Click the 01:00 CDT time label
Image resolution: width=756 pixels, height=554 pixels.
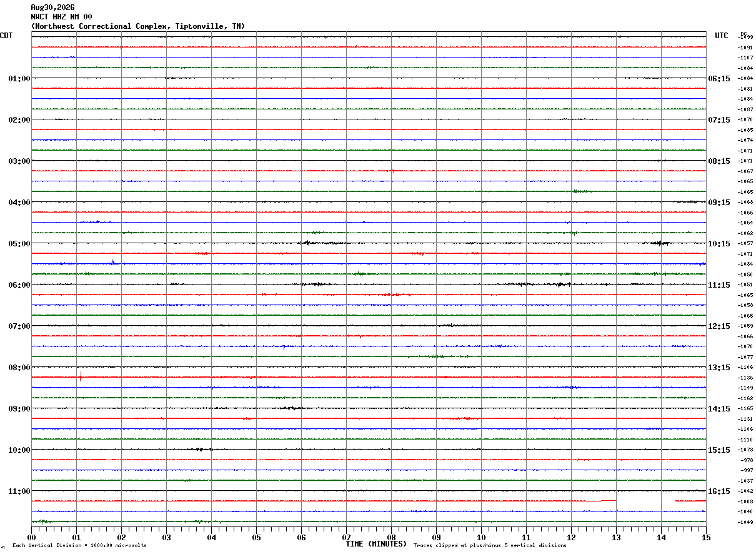pos(19,79)
